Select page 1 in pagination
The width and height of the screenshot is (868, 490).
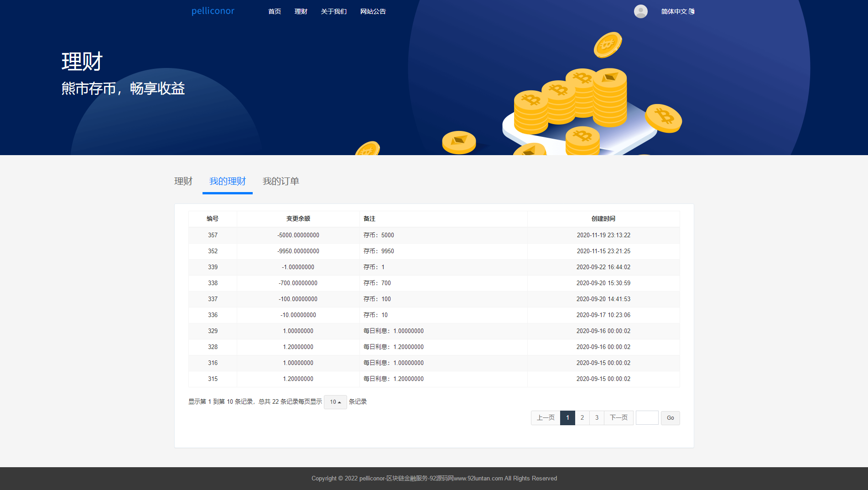(567, 418)
